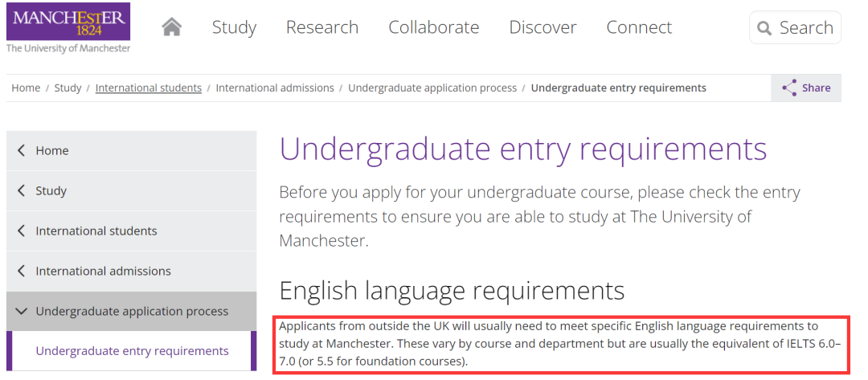
Task: Click the chevron beside International admissions
Action: [x=21, y=271]
